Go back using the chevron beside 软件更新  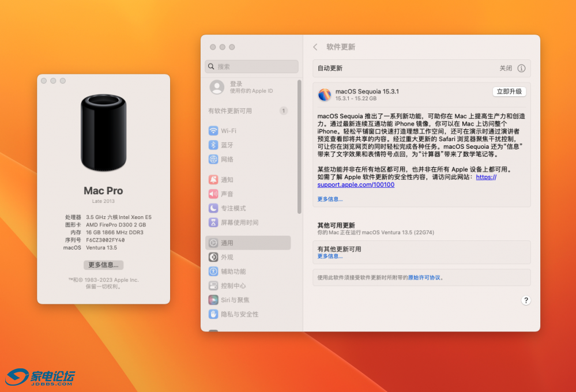tap(315, 47)
